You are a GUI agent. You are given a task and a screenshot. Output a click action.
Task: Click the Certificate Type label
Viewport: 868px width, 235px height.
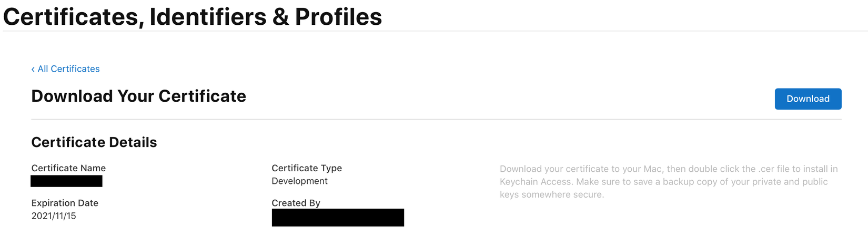(307, 168)
